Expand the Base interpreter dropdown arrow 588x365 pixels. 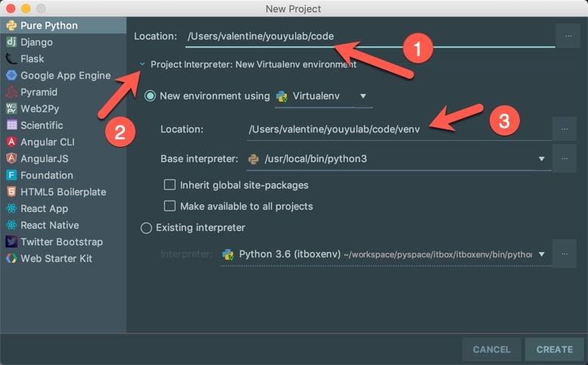(x=541, y=159)
